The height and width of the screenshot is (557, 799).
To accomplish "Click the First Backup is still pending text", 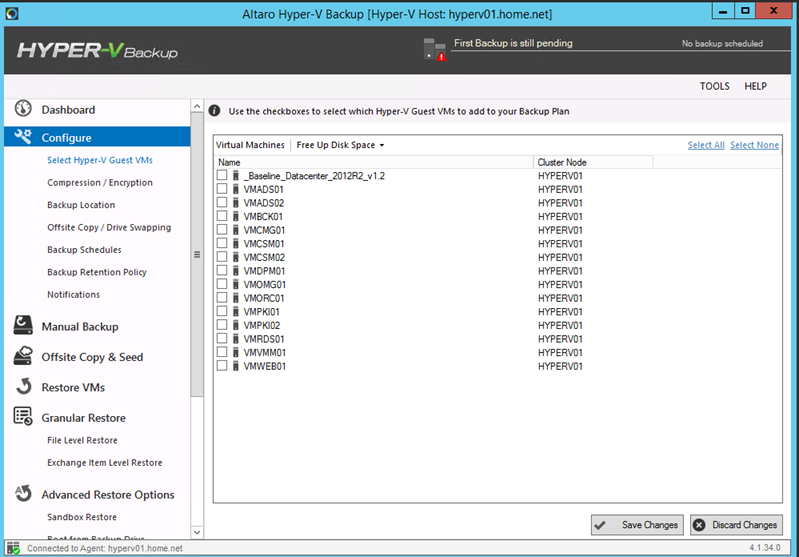I will pos(513,43).
